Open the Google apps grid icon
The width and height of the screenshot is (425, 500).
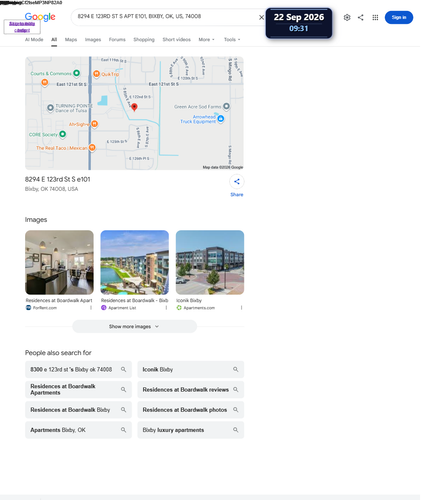point(375,17)
